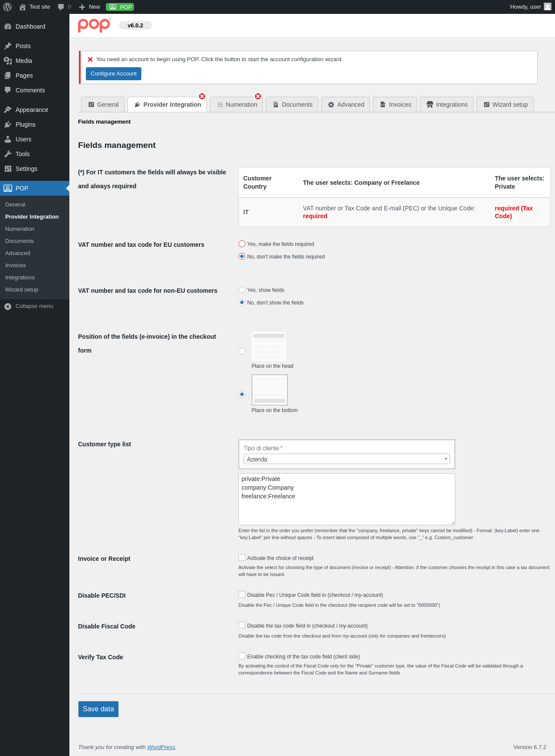Select 'Yes, make the fields required' option
Screen dimensions: 555x756
click(242, 244)
